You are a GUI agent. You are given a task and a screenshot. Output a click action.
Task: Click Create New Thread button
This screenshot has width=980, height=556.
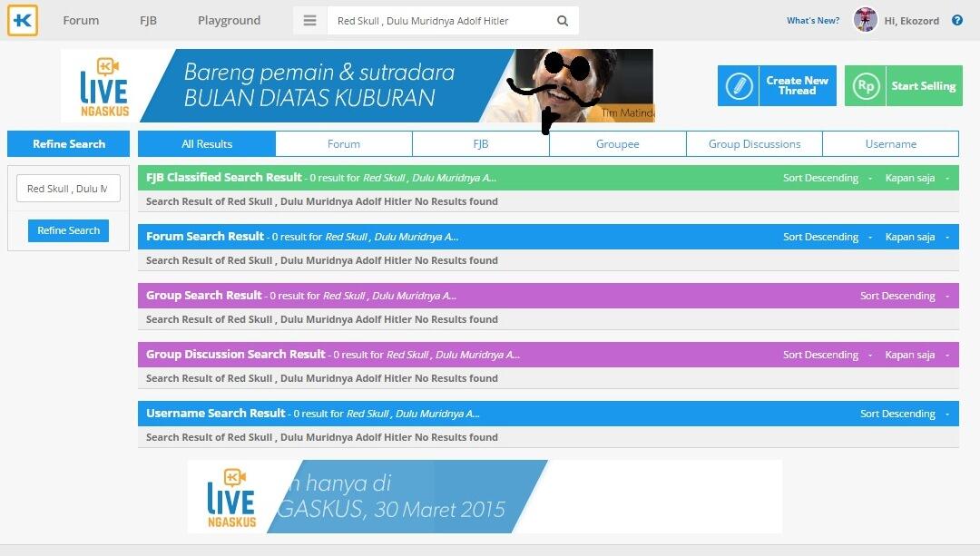[777, 85]
